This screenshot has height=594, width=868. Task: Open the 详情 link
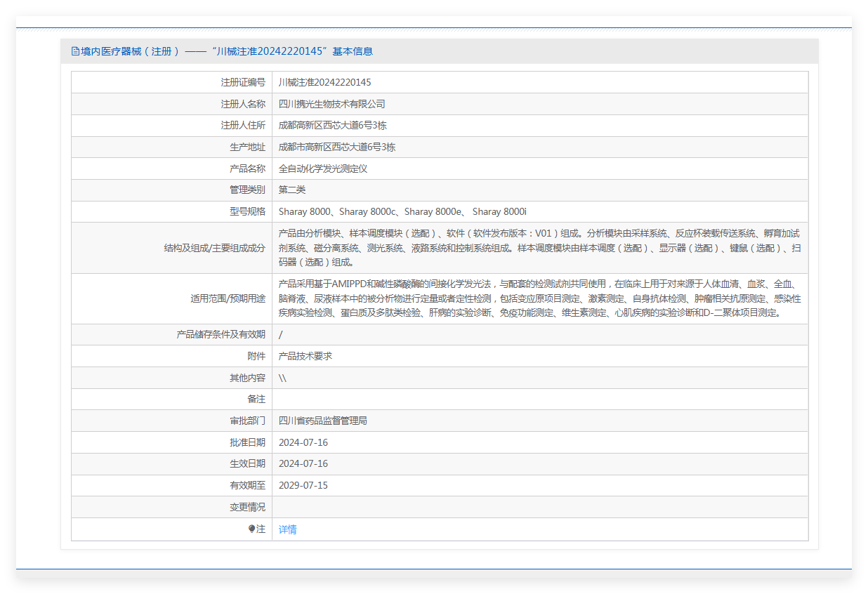pos(288,529)
